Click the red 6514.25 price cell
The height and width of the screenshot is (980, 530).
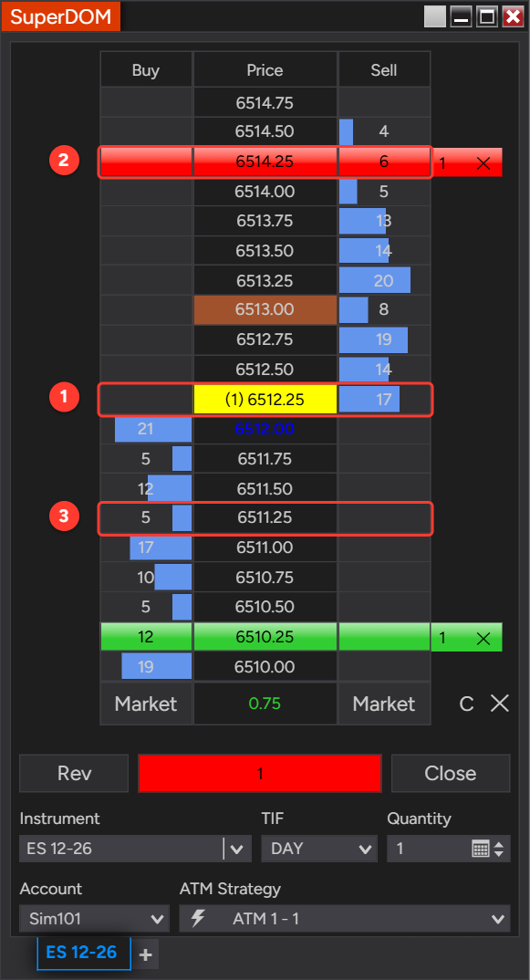click(x=265, y=162)
